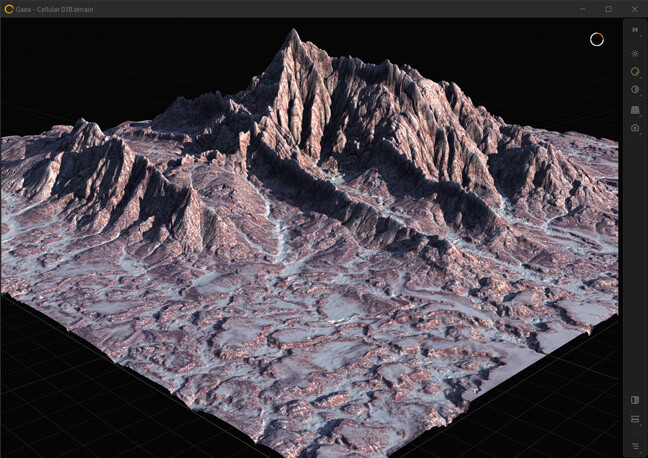Click the green circular render mode icon

(634, 72)
